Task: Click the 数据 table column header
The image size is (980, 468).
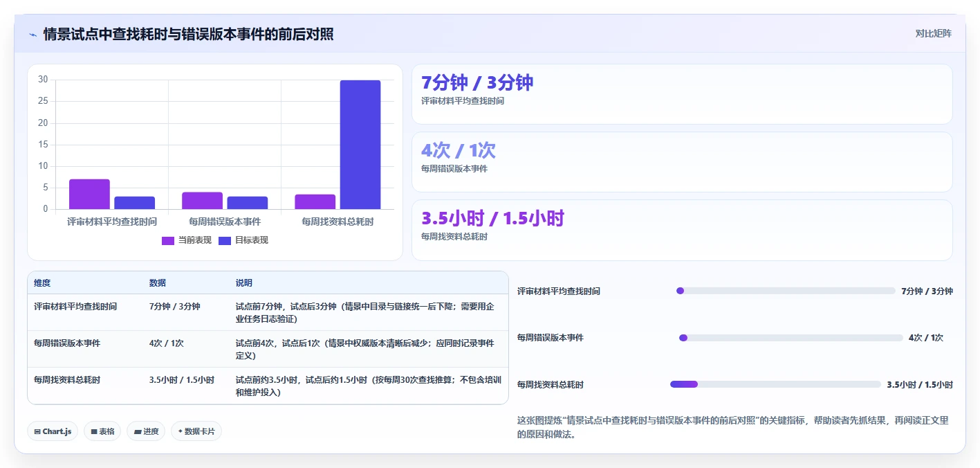Action: [158, 283]
